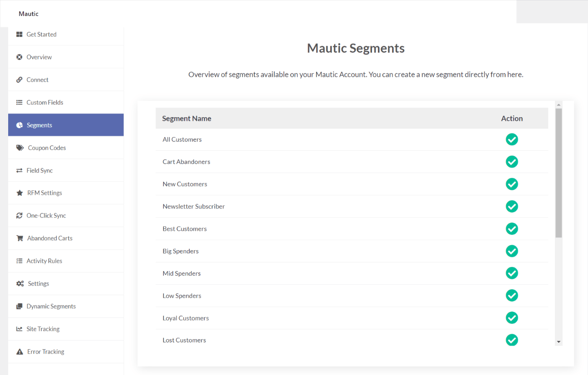Click the RFM Settings star icon
The height and width of the screenshot is (375, 588).
click(x=19, y=192)
